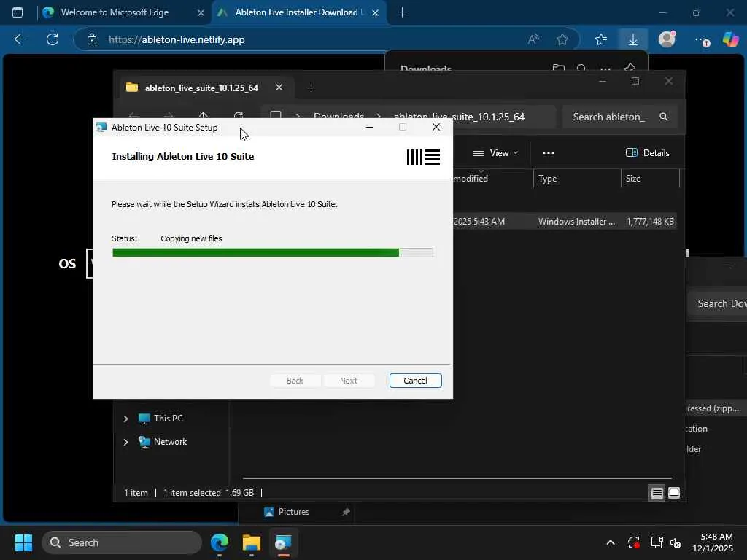Open network status in system tray
This screenshot has height=560, width=747.
coord(657,542)
